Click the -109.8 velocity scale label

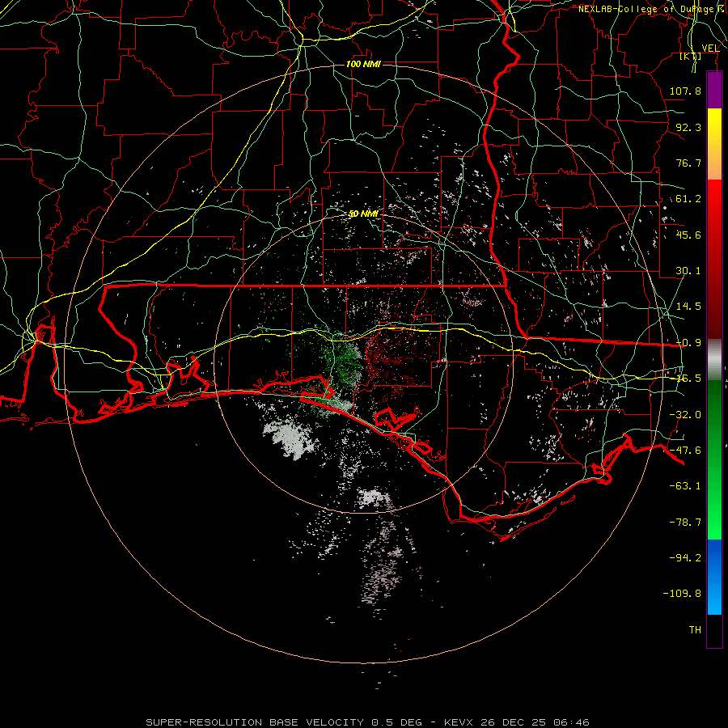point(682,594)
